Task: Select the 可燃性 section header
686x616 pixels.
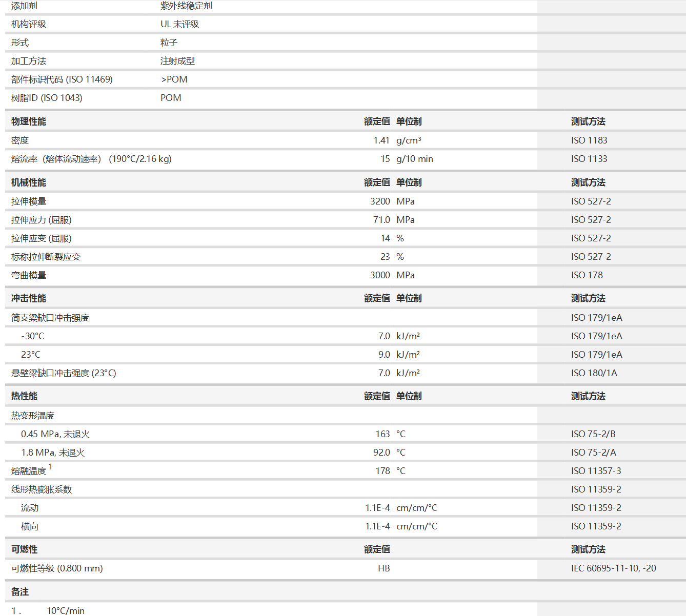Action: coord(24,549)
